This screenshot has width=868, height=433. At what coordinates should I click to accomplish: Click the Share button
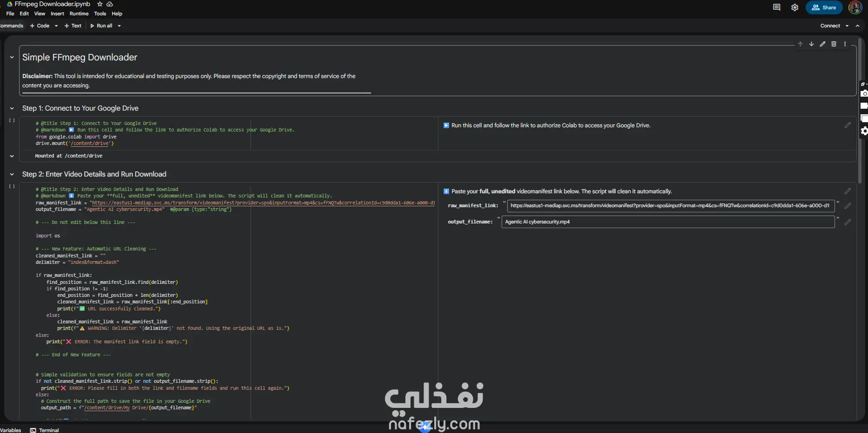click(824, 7)
